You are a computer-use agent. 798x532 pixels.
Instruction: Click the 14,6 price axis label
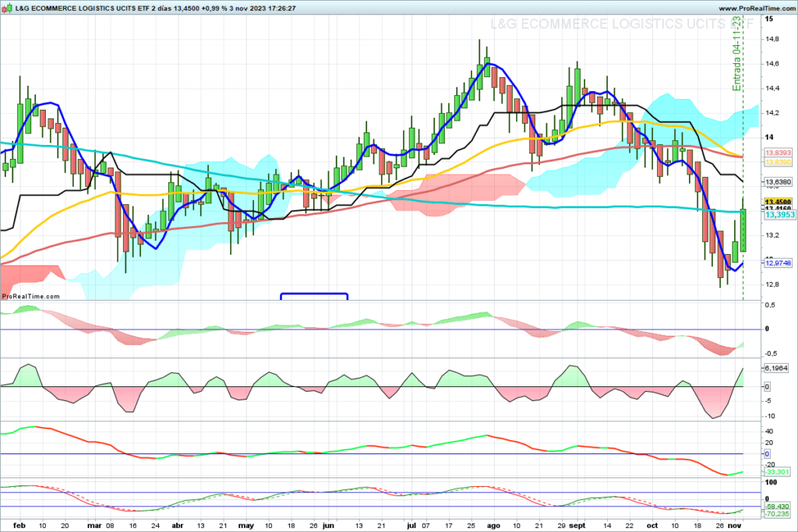[x=772, y=64]
